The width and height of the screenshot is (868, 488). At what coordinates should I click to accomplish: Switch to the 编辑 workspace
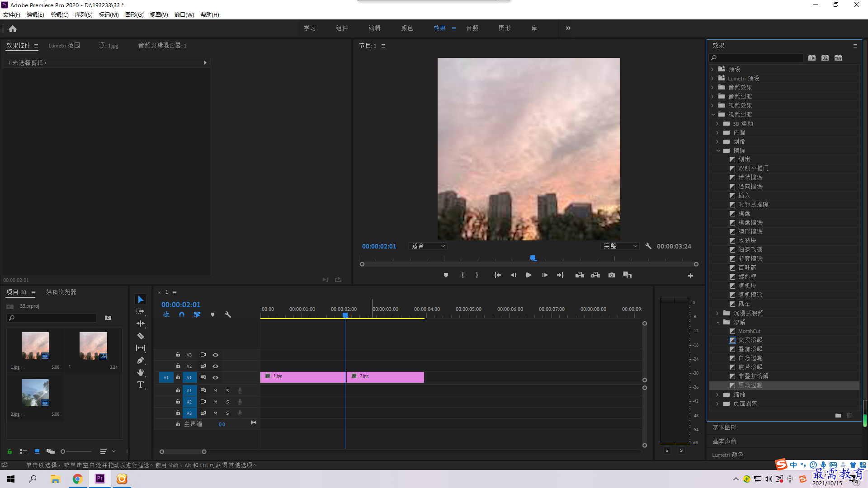pos(374,28)
